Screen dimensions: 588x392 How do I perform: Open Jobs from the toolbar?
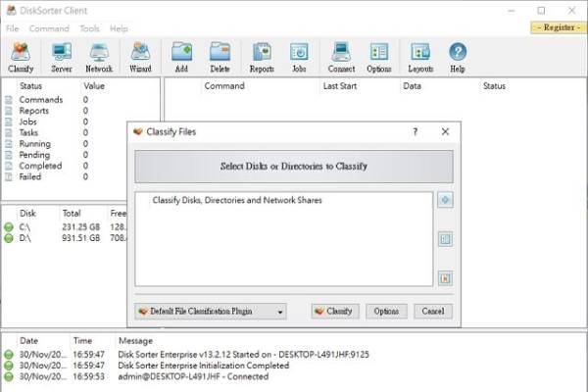click(299, 57)
